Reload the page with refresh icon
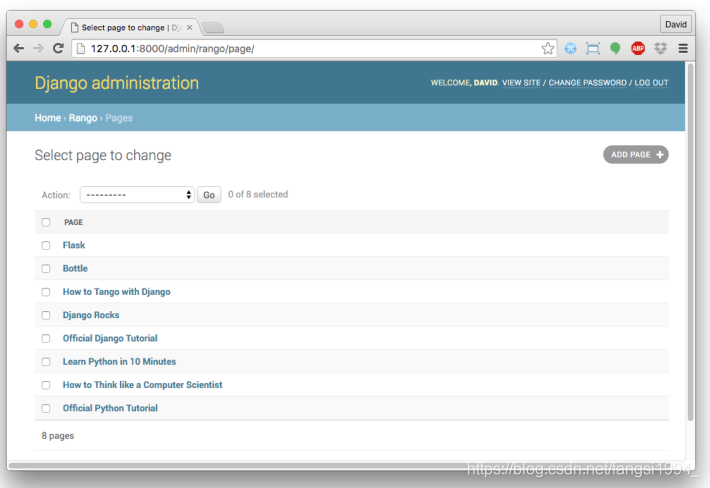The width and height of the screenshot is (710, 488). coord(58,48)
